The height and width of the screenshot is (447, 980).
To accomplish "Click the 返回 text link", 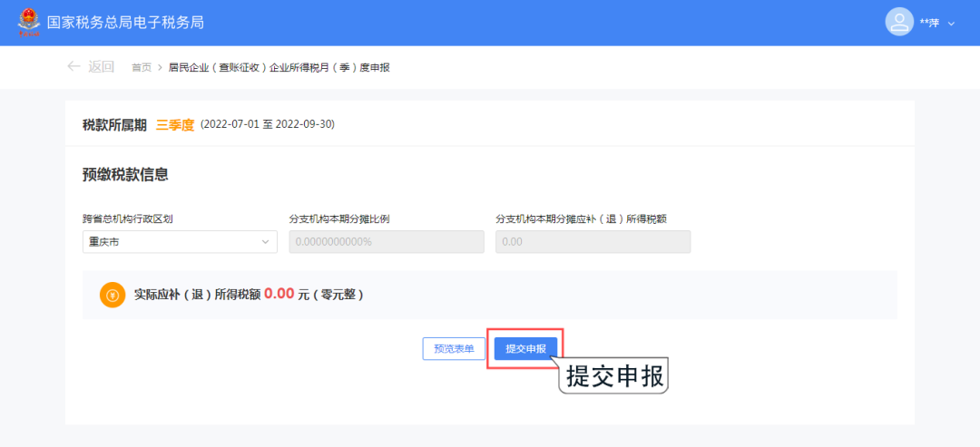I will pyautogui.click(x=101, y=66).
